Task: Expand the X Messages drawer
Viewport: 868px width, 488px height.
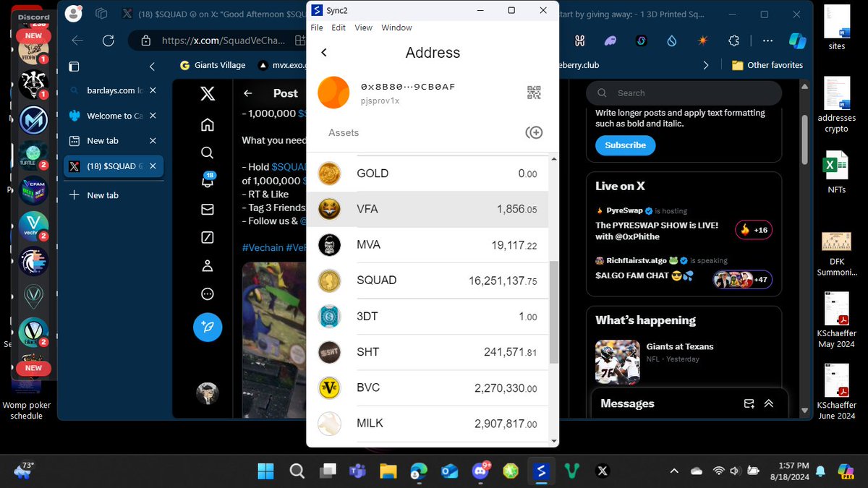Action: [768, 404]
